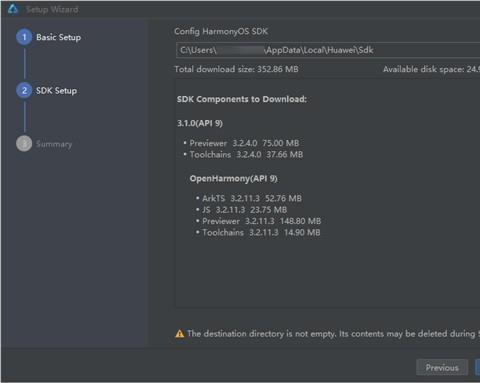Click the Toolchains 3.2.11.3 14.90 MB entry
The height and width of the screenshot is (383, 480).
tap(261, 232)
